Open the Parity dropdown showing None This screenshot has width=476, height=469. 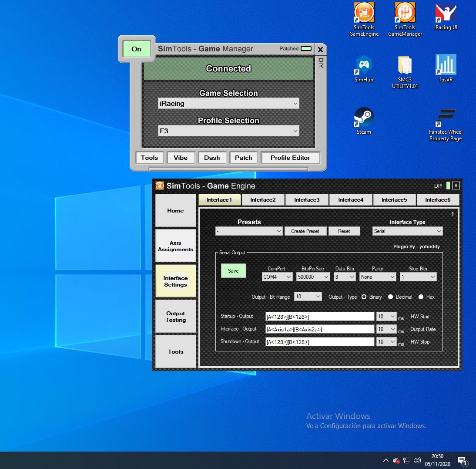pyautogui.click(x=378, y=277)
